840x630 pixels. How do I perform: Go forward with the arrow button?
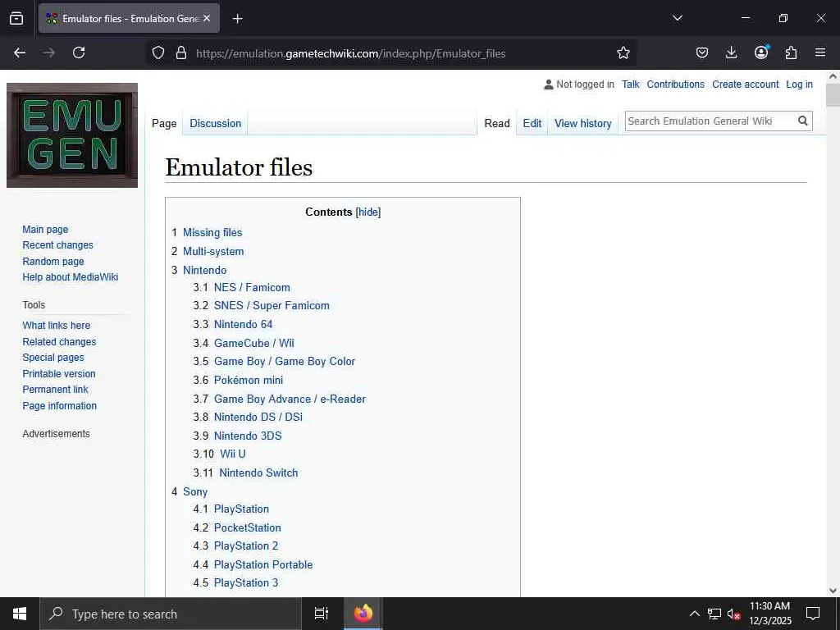(48, 52)
